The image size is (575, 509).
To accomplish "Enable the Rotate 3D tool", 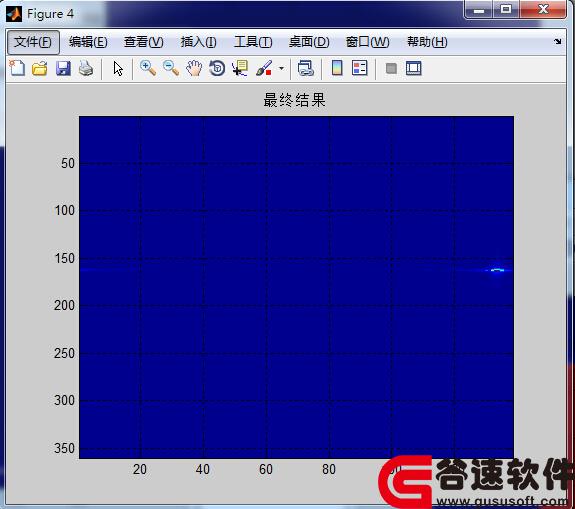I will (x=217, y=68).
